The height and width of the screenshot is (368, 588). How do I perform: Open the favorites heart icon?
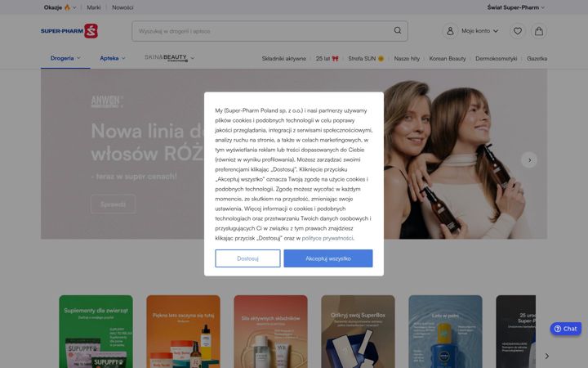click(518, 31)
